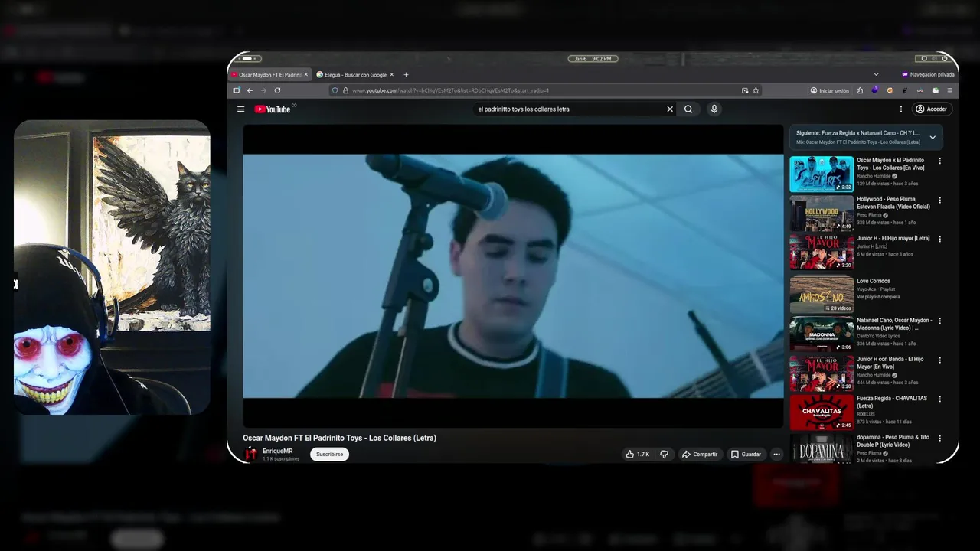Open the extensions icon in browser toolbar
The width and height of the screenshot is (980, 551).
860,90
